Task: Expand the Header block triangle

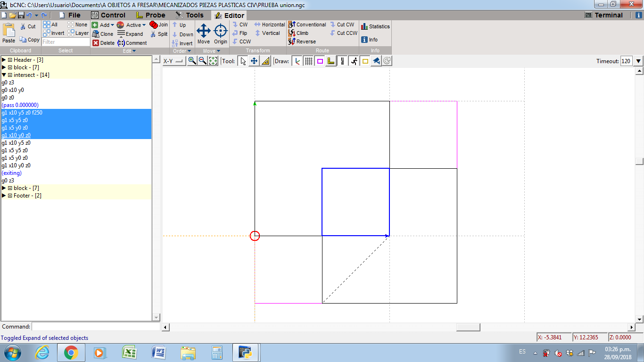Action: click(x=4, y=60)
